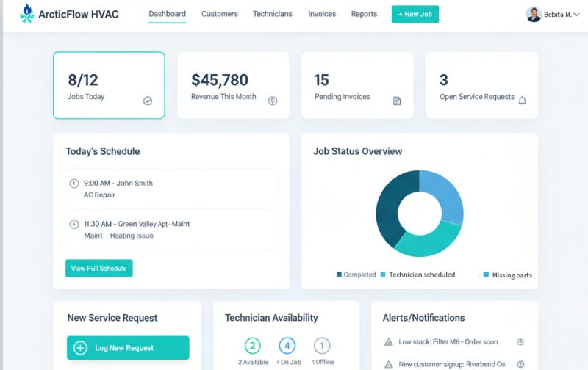
Task: Click the green 2 Available technician badge
Action: [253, 346]
